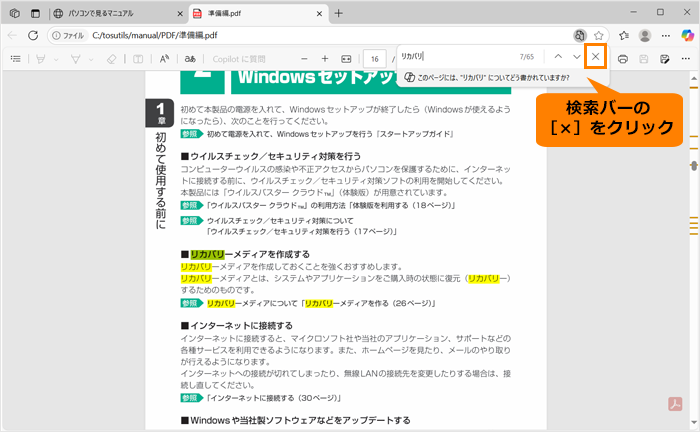Click the reference 体験版を利用する（18ページ）
Viewport: 700px width, 432px height.
[402, 205]
